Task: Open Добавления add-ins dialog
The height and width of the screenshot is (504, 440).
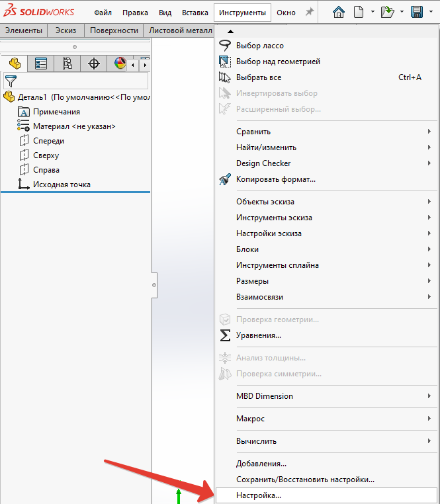Action: click(x=326, y=464)
